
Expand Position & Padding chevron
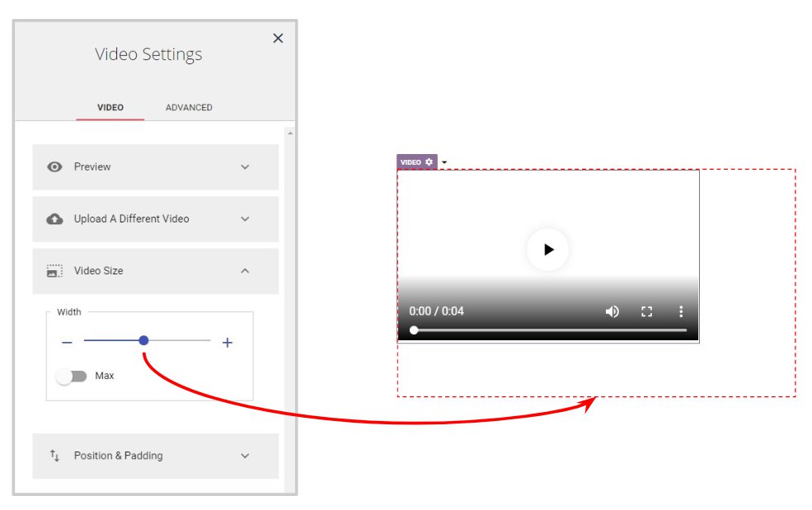click(x=245, y=456)
